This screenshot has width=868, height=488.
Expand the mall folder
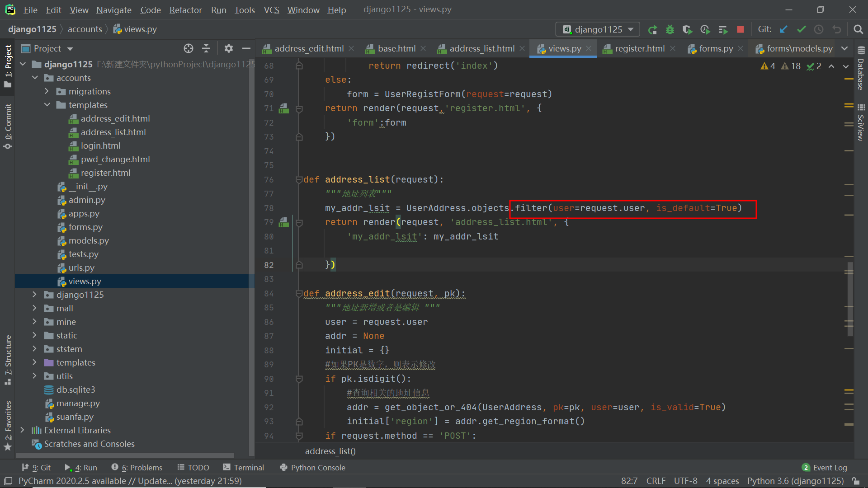click(x=35, y=308)
